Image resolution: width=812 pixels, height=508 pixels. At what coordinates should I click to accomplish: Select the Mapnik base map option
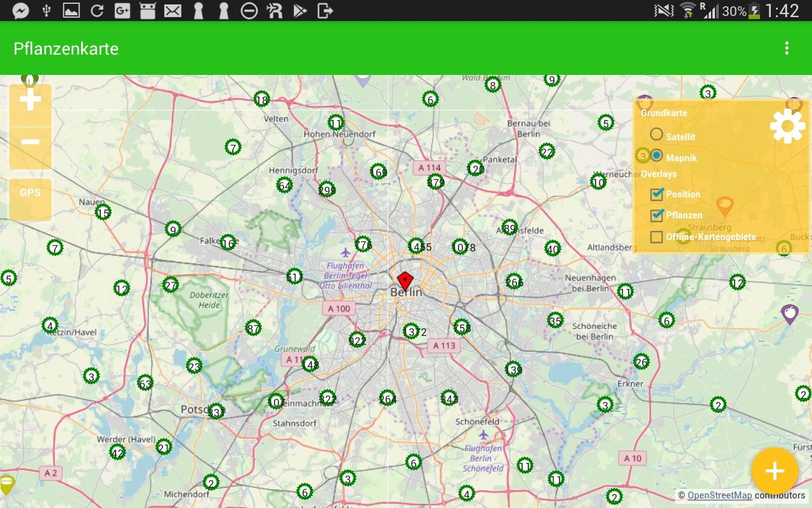click(657, 156)
